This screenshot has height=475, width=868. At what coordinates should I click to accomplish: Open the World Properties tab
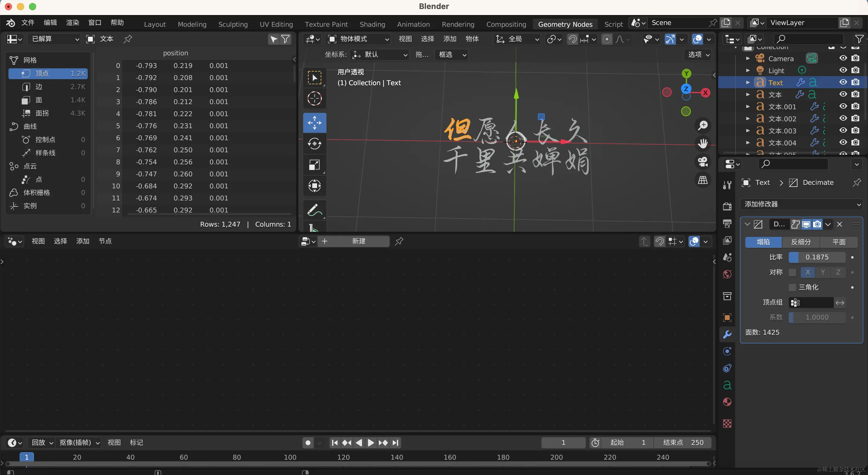click(x=727, y=274)
